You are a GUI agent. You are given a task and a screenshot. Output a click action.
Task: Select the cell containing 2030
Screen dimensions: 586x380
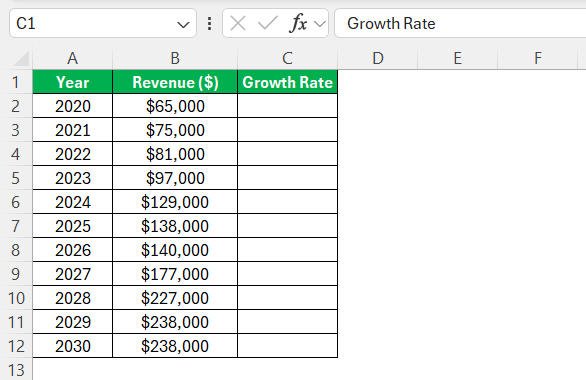(x=73, y=346)
